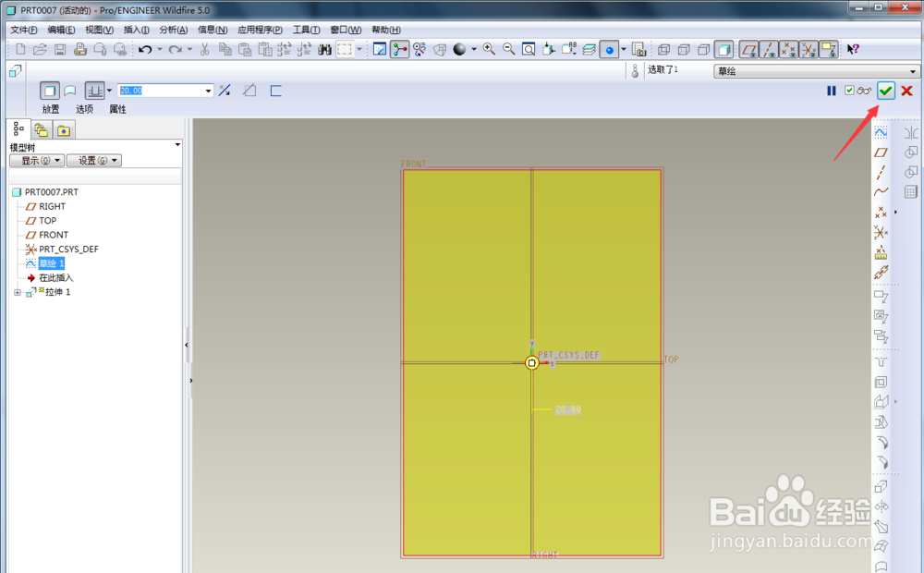
Task: Open the 放置 placement panel
Action: (51, 109)
